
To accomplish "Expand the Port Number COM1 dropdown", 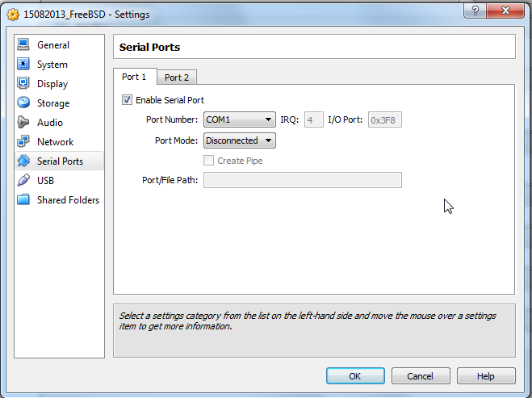I will (239, 120).
